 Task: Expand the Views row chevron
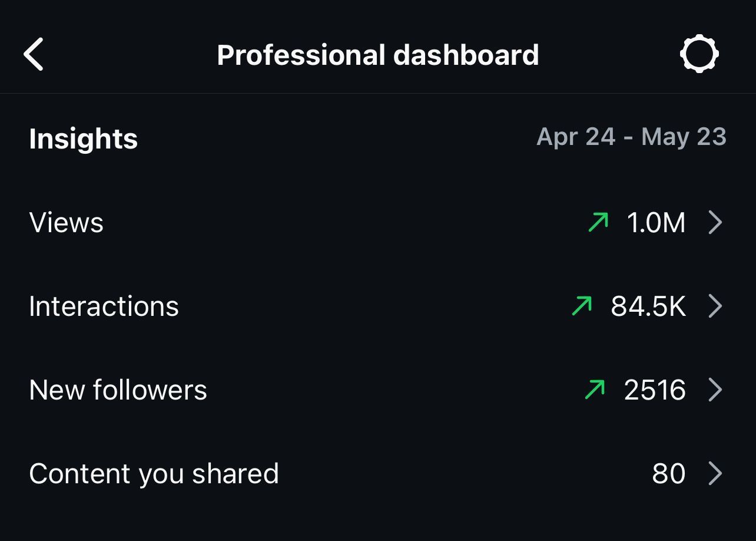[715, 223]
